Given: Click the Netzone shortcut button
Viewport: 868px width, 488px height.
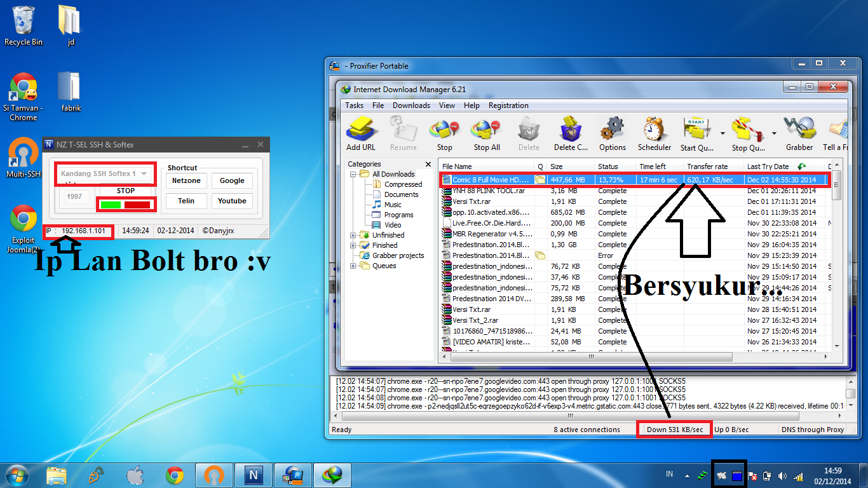Looking at the screenshot, I should 186,180.
